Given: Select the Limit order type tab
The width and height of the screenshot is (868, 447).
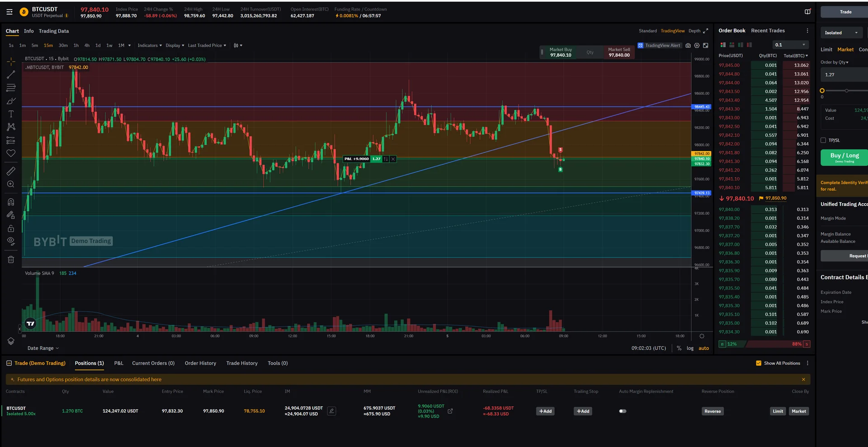Looking at the screenshot, I should [826, 50].
